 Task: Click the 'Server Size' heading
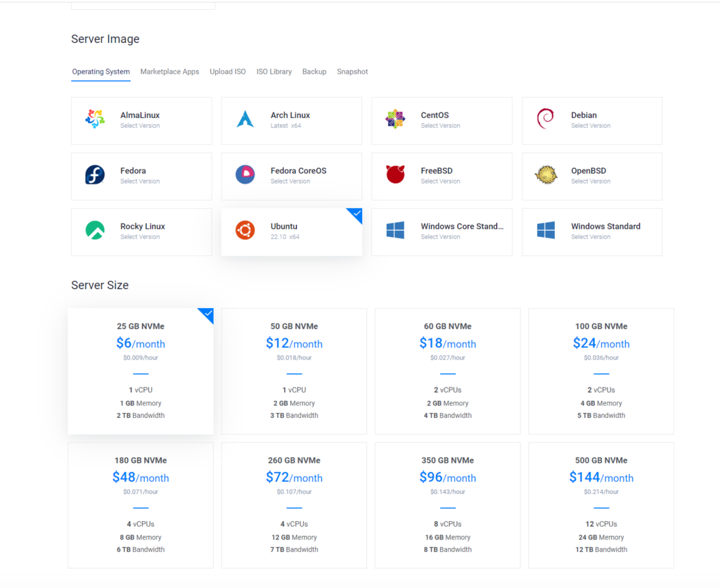click(x=100, y=286)
